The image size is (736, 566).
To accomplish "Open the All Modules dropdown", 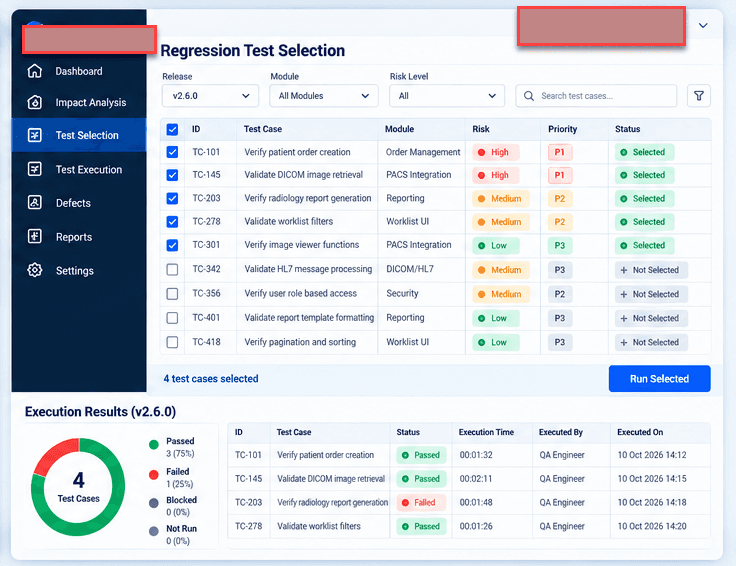I will click(x=324, y=96).
